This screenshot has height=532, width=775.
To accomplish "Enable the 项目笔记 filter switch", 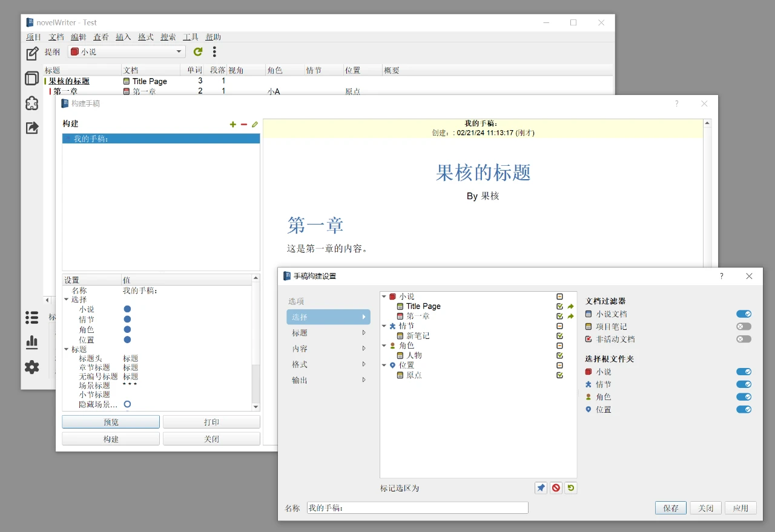I will click(744, 327).
